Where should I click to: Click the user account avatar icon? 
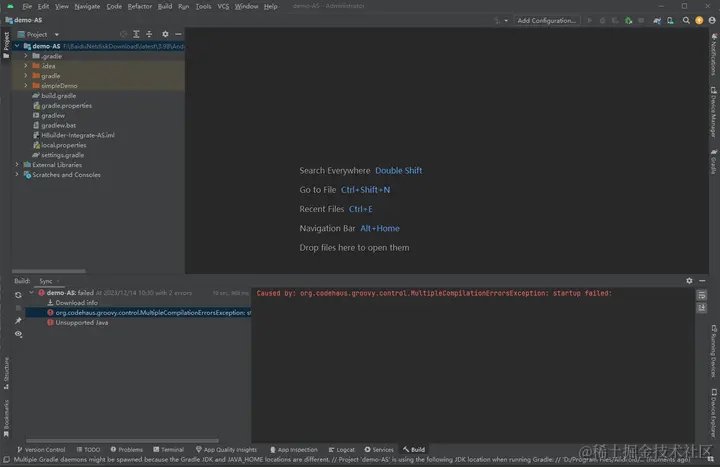point(712,21)
